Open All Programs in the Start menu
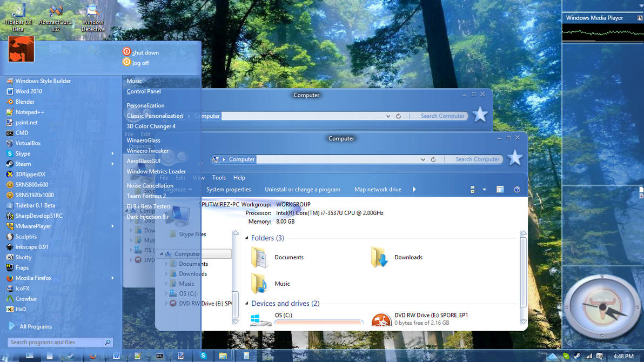Image resolution: width=644 pixels, height=362 pixels. pos(30,326)
